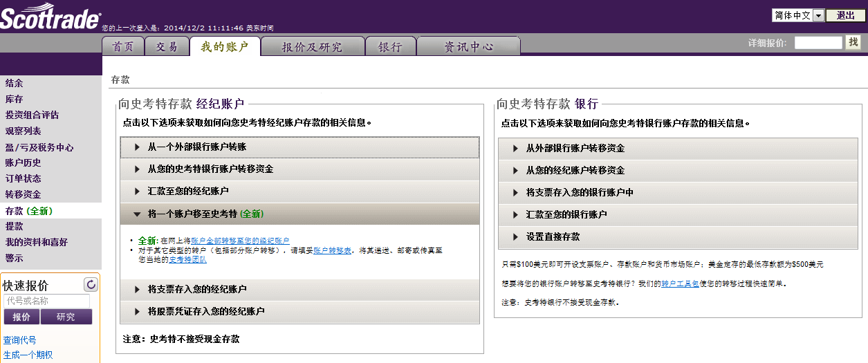Click the quick quote refresh icon
868x363 pixels.
pos(91,284)
